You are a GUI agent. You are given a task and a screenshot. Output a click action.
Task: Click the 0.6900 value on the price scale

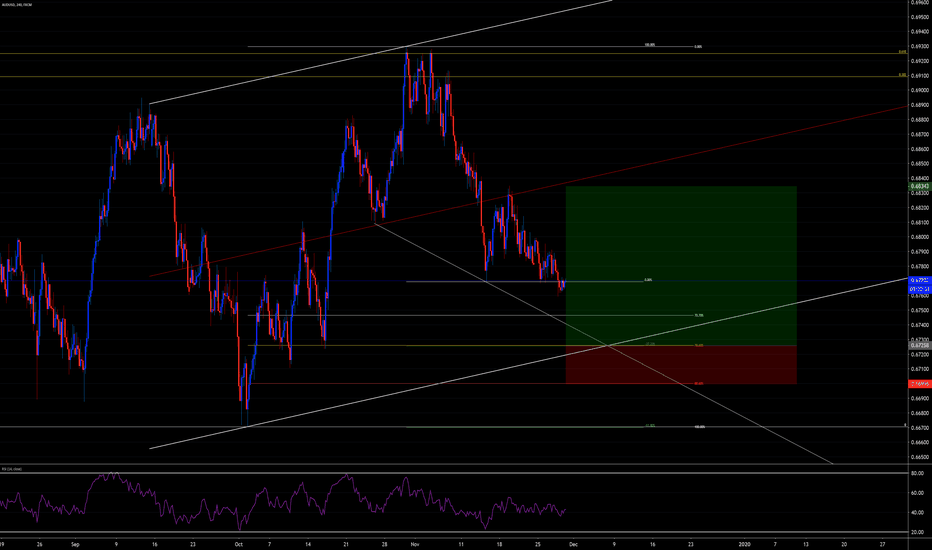click(x=918, y=91)
